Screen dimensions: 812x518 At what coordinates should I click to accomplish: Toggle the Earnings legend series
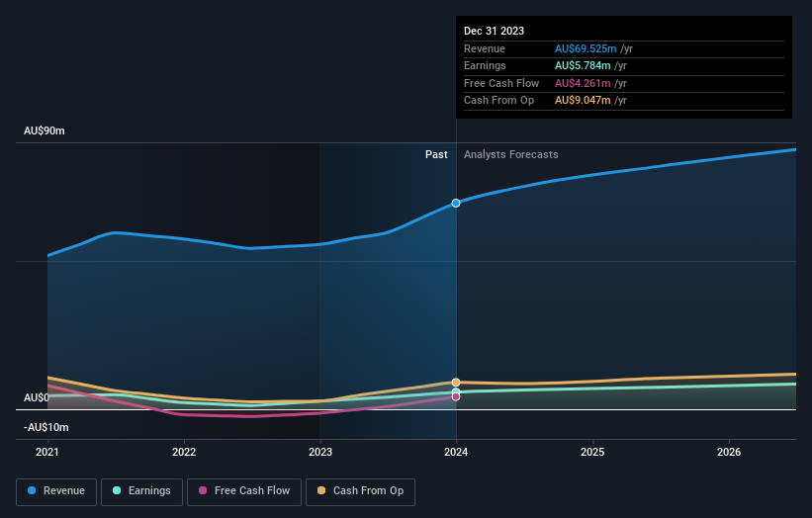click(x=141, y=491)
